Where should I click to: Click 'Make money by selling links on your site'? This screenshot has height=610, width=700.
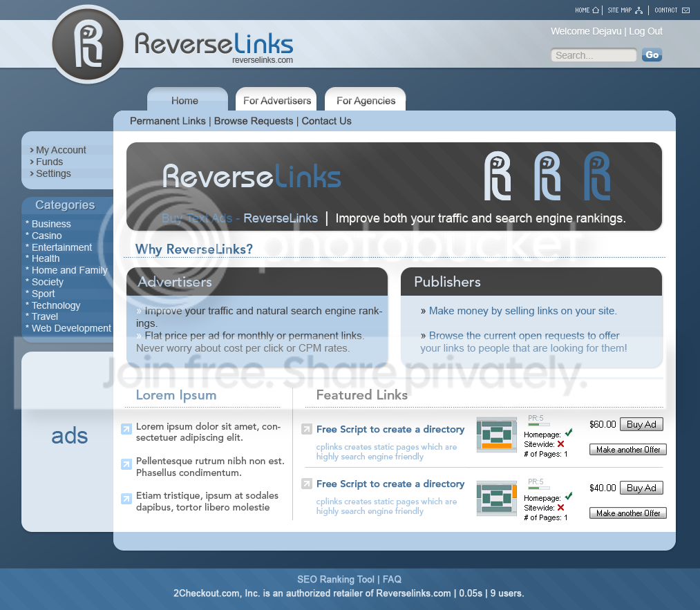point(523,311)
